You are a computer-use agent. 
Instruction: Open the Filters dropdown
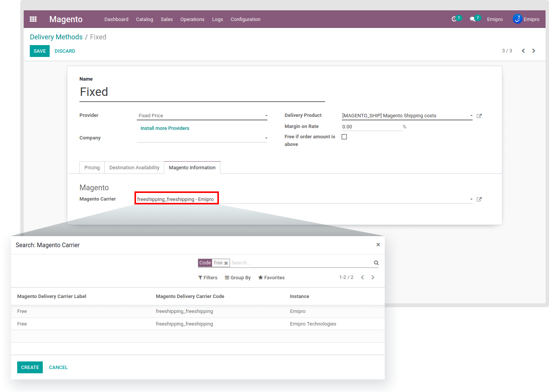208,278
